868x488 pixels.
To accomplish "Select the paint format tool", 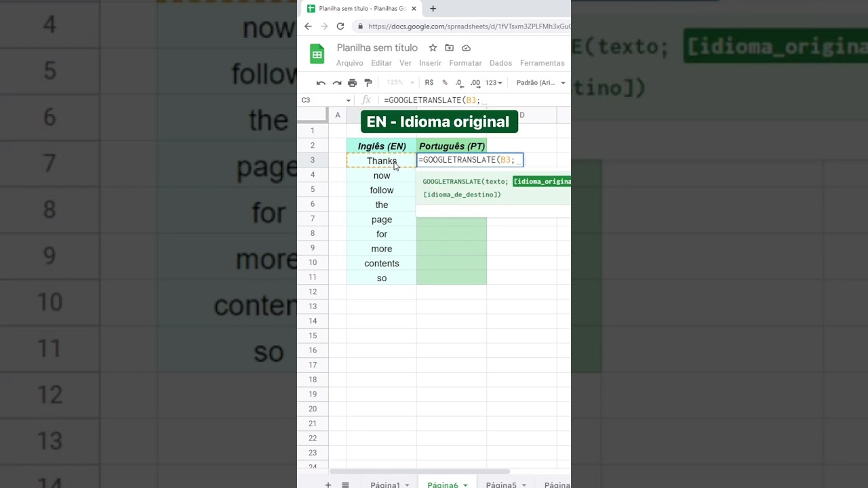I will [x=368, y=83].
